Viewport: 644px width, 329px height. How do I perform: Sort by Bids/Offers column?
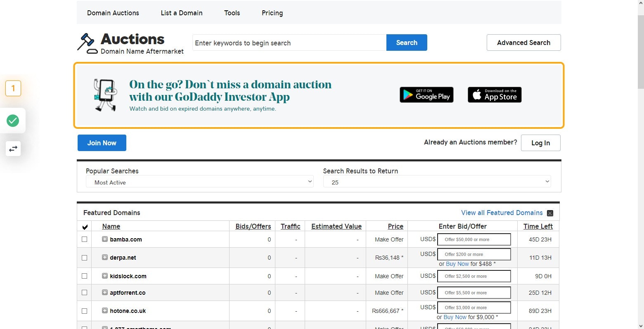(x=253, y=226)
